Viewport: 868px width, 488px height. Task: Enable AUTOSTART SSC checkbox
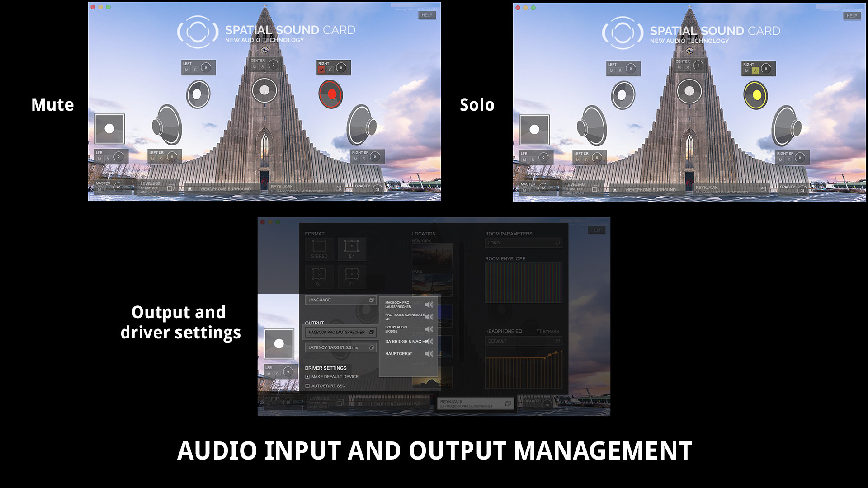point(307,385)
